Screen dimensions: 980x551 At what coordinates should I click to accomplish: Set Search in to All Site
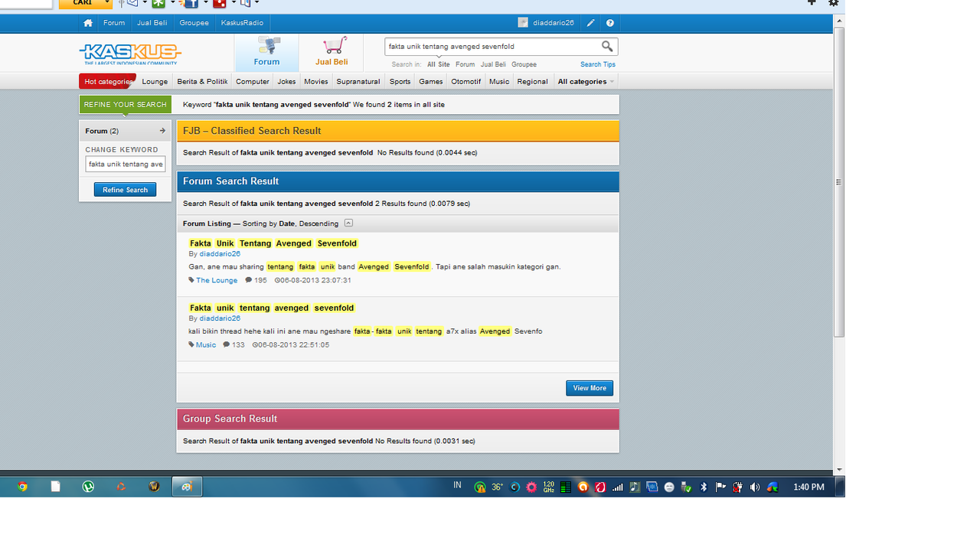[439, 64]
